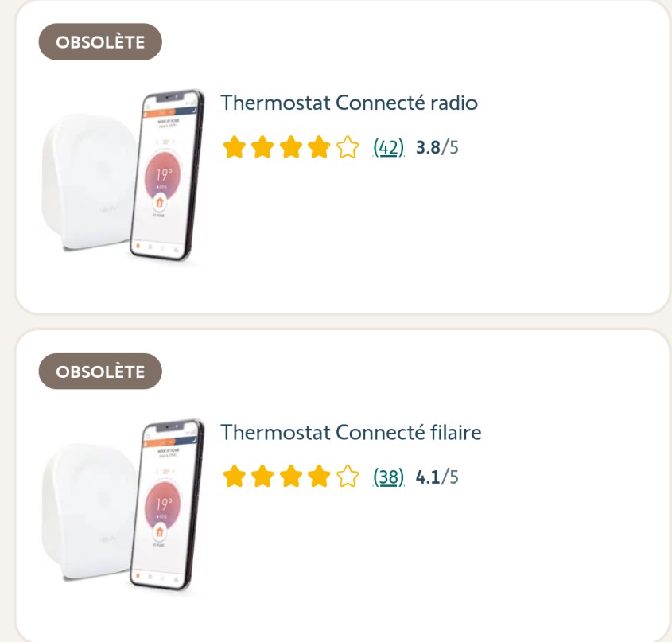Viewport: 672px width, 642px height.
Task: Click the 4.1/5 rating score
Action: pyautogui.click(x=437, y=477)
